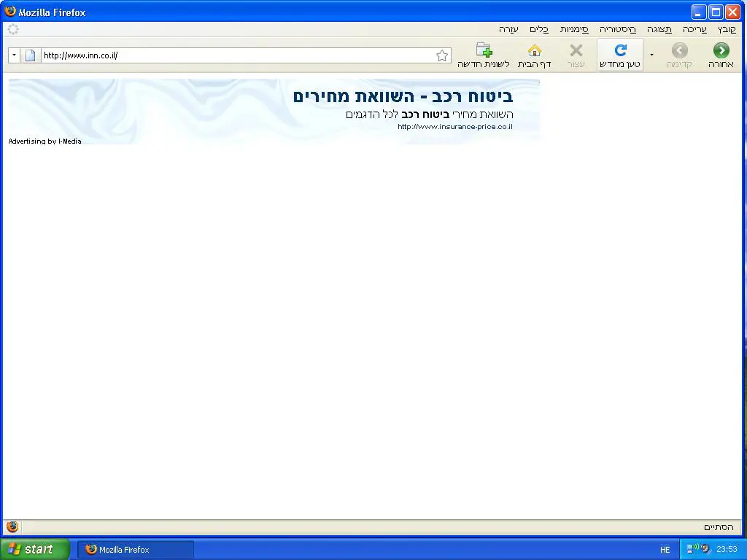Screen dimensions: 747x560
Task: Click the page icon beside the URL
Action: tap(31, 55)
